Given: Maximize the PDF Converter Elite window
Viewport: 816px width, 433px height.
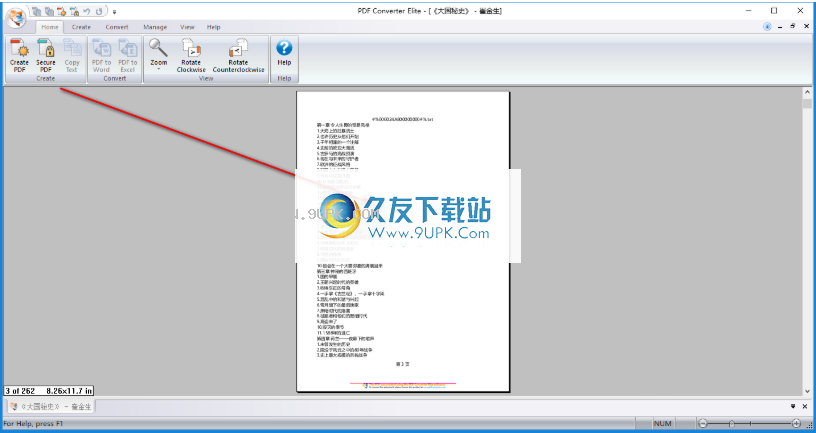Looking at the screenshot, I should [774, 10].
